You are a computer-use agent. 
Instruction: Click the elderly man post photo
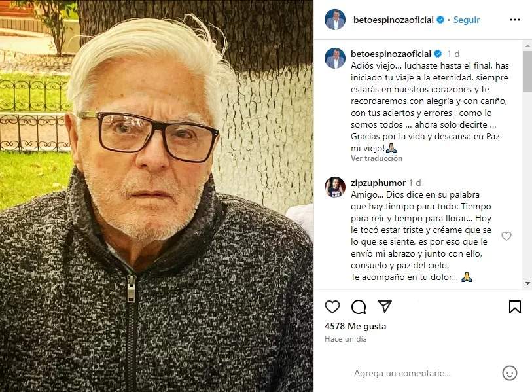coord(156,196)
